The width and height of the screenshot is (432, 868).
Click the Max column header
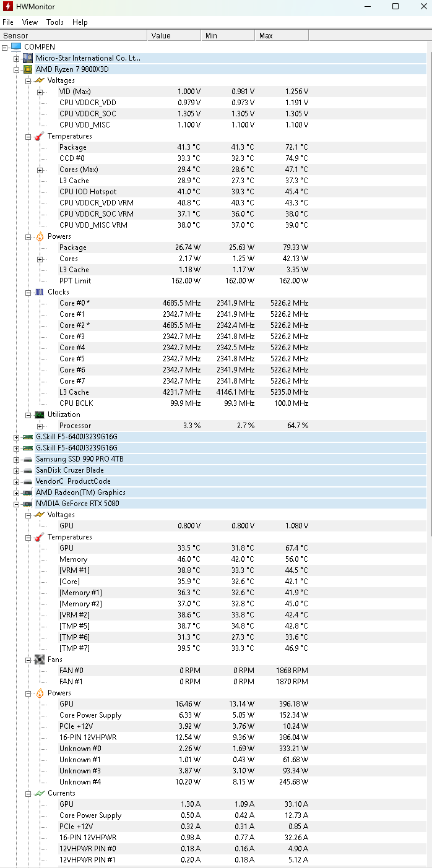coord(282,35)
